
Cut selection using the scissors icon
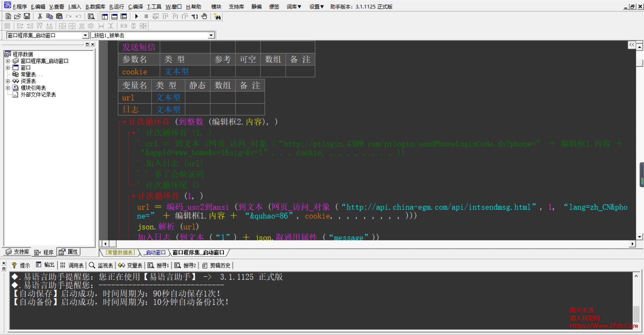coord(40,16)
